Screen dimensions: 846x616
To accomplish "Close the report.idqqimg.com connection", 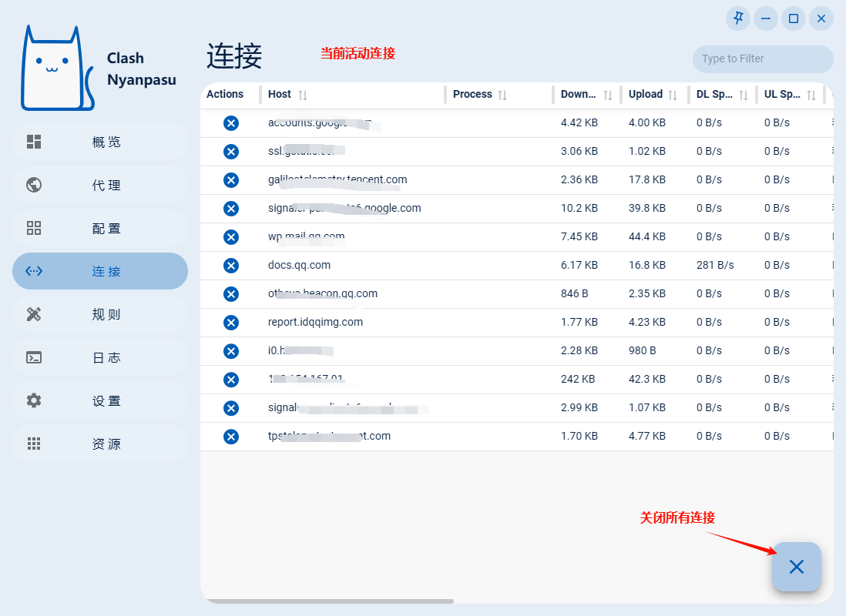I will (230, 323).
